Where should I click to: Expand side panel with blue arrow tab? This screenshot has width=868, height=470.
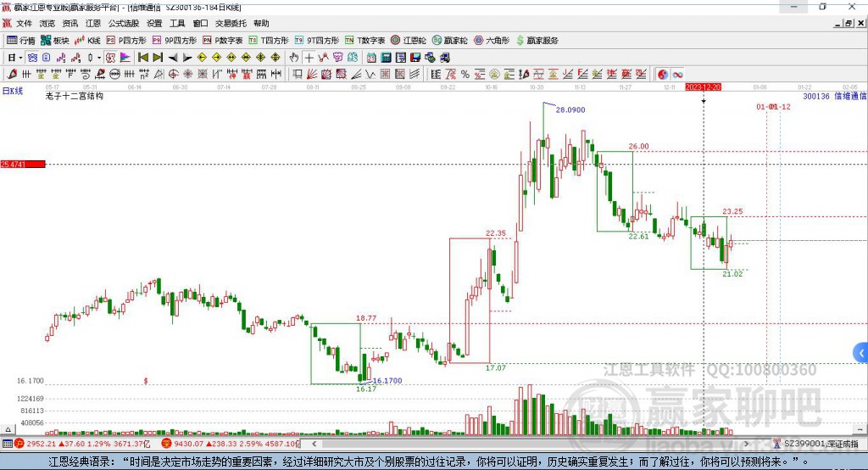(861, 353)
